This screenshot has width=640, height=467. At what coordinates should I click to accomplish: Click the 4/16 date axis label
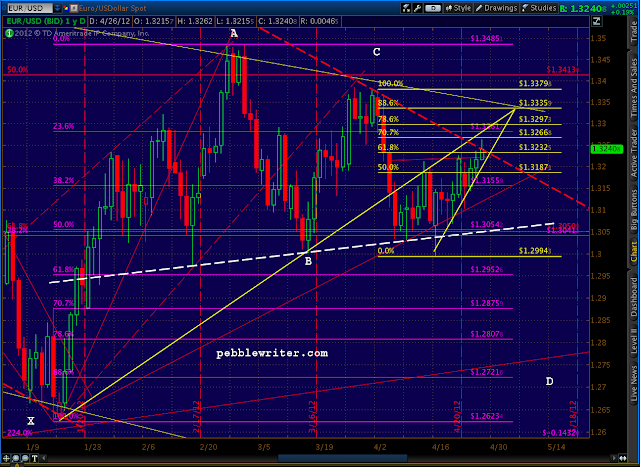point(440,447)
